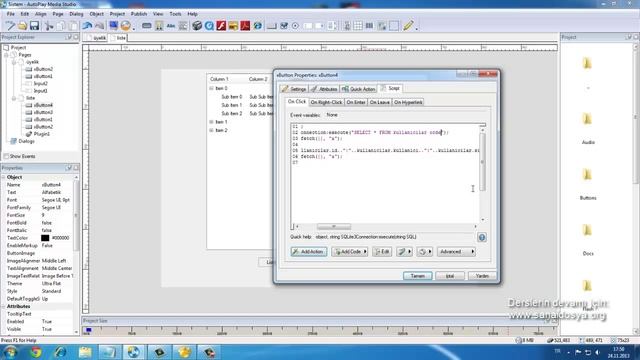Click the script editor horizontal scrollbar thumb
This screenshot has height=360, width=640.
point(333,227)
